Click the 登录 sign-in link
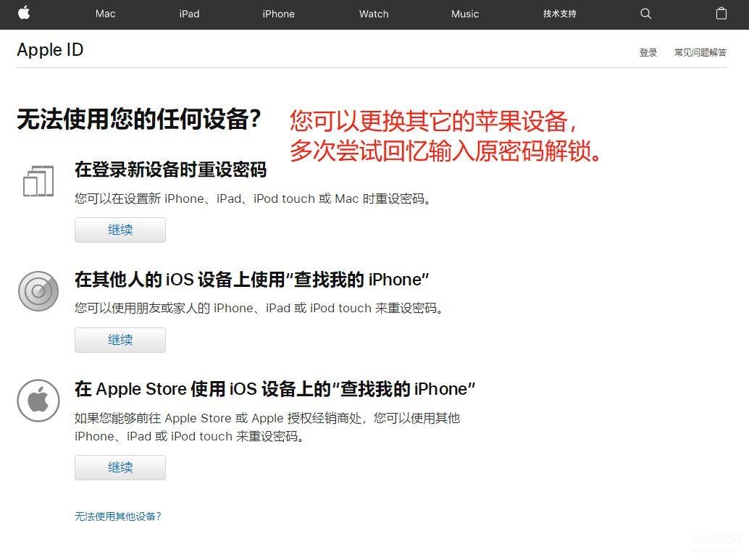The image size is (749, 560). point(648,53)
